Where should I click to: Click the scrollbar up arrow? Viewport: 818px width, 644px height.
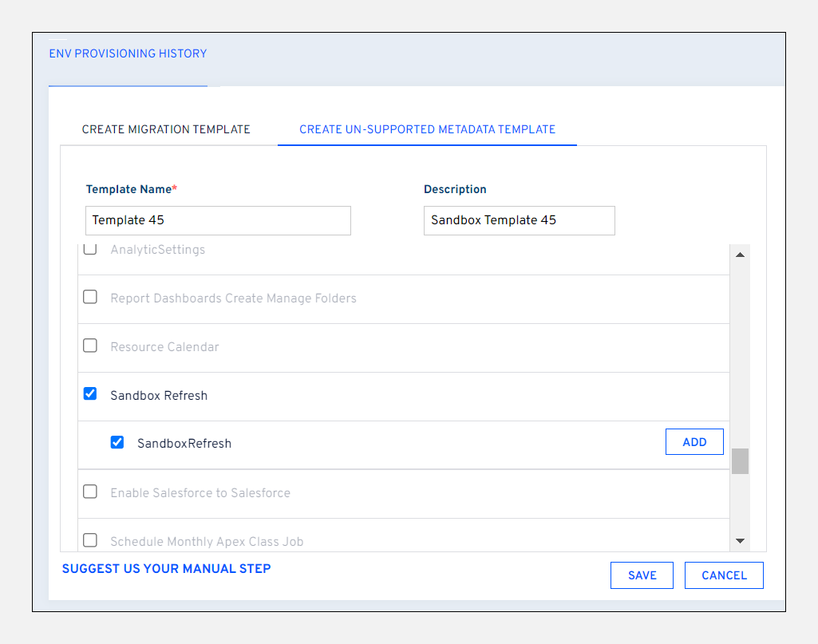tap(740, 255)
